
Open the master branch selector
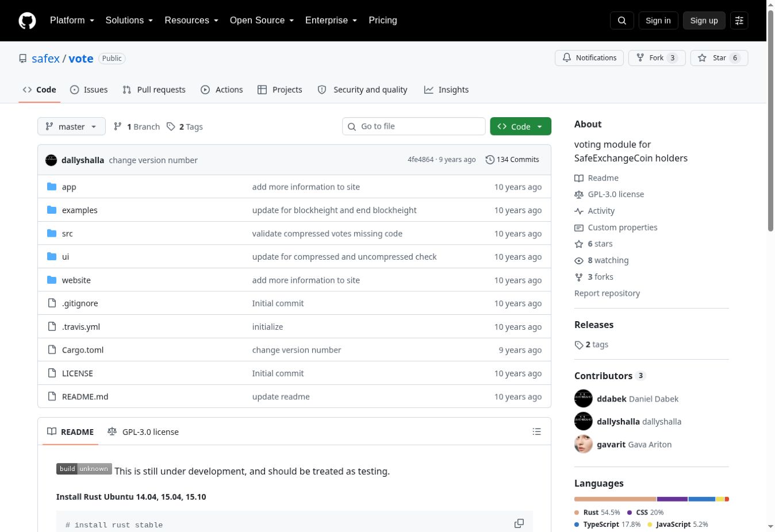[x=71, y=126]
